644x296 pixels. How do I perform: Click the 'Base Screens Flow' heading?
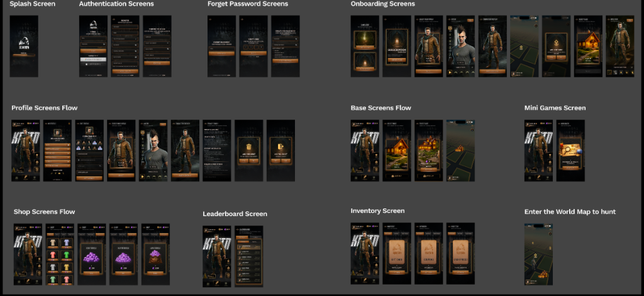pos(380,108)
